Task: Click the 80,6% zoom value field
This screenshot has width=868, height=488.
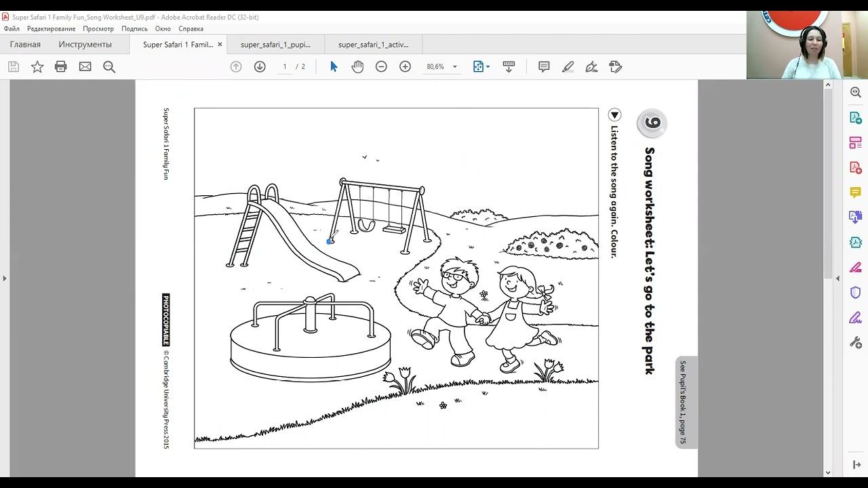Action: click(x=436, y=66)
